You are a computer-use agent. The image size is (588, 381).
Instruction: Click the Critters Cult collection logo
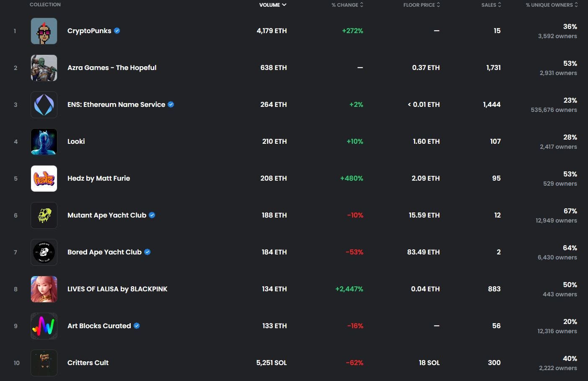[x=44, y=363]
